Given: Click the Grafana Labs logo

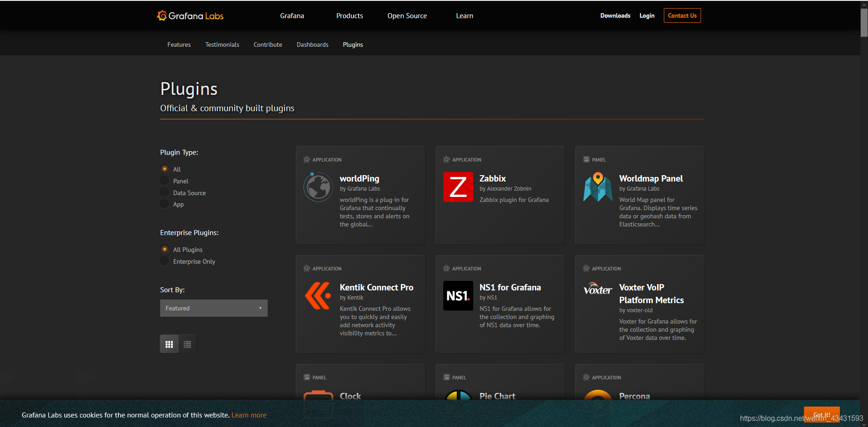Looking at the screenshot, I should pyautogui.click(x=190, y=16).
